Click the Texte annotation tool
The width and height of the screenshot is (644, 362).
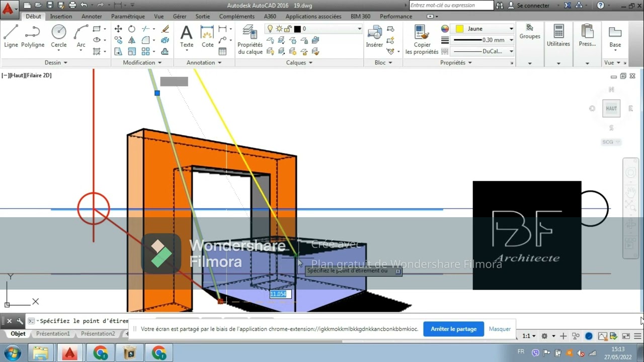187,36
